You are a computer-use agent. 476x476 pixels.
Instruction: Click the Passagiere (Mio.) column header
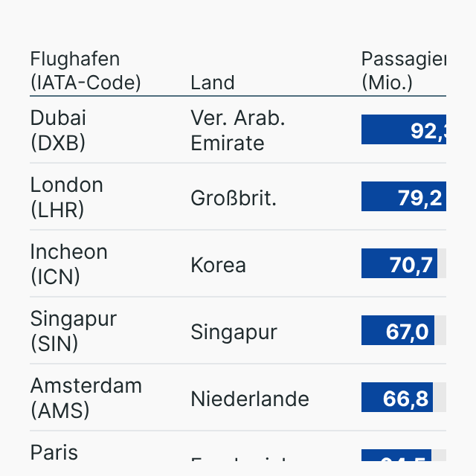click(x=403, y=71)
